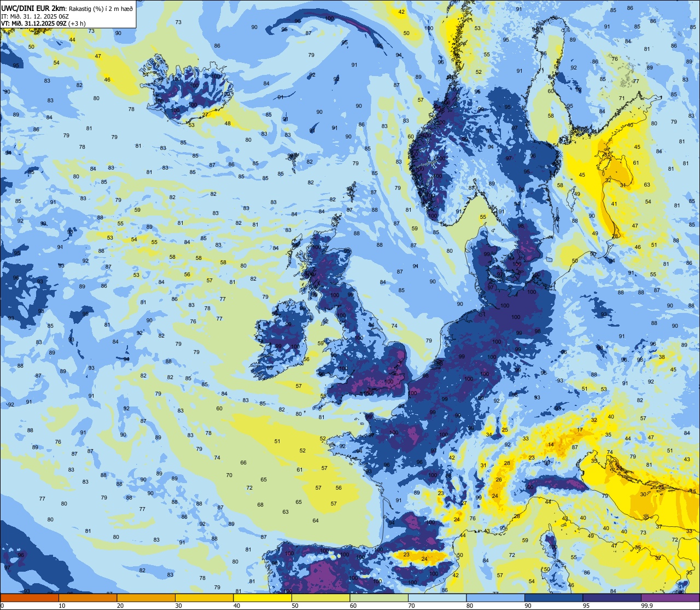Click the yellow-green 50–60 legend swatch
Screen dimensions: 700x610
click(x=320, y=597)
